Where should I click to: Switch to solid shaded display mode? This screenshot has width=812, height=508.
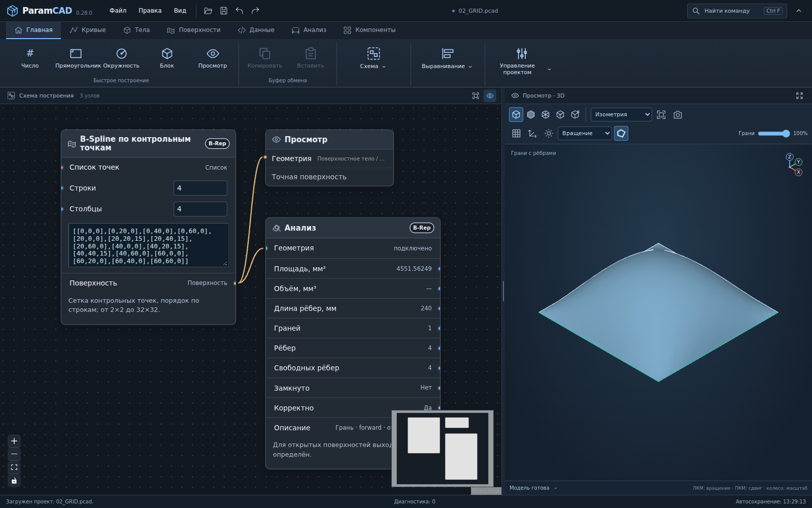tap(531, 115)
